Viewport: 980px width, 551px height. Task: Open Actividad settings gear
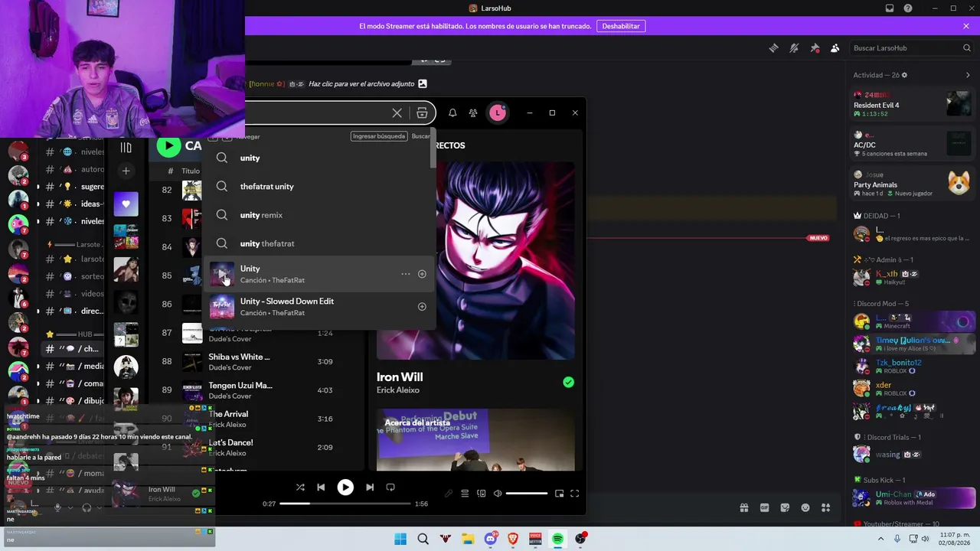pos(904,75)
